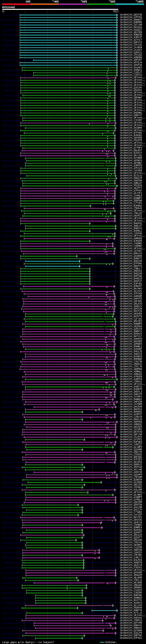Open the UniRef100_Q8YWB7 entry

click(x=131, y=163)
